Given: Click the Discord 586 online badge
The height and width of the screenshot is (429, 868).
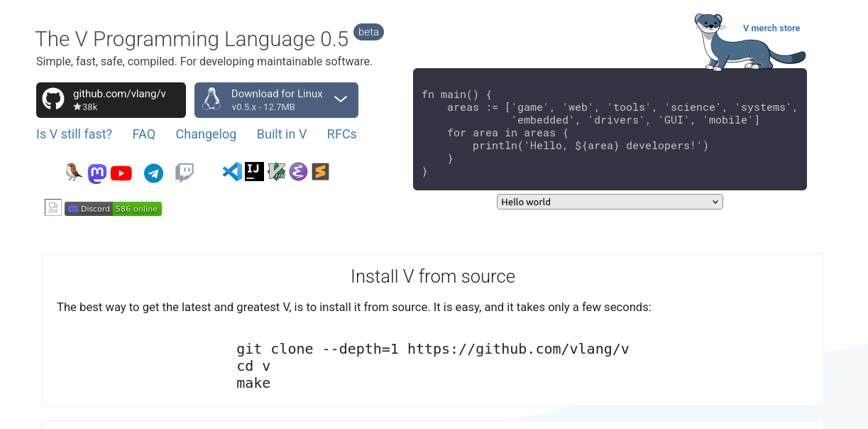Looking at the screenshot, I should pos(113,209).
